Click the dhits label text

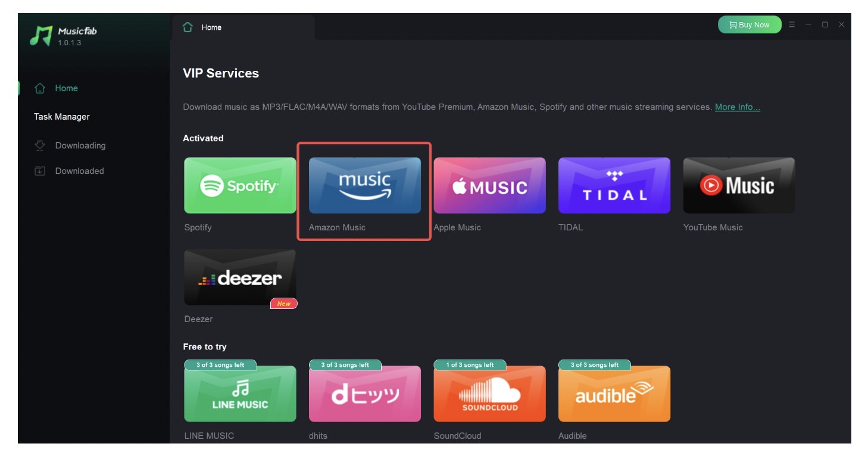318,436
